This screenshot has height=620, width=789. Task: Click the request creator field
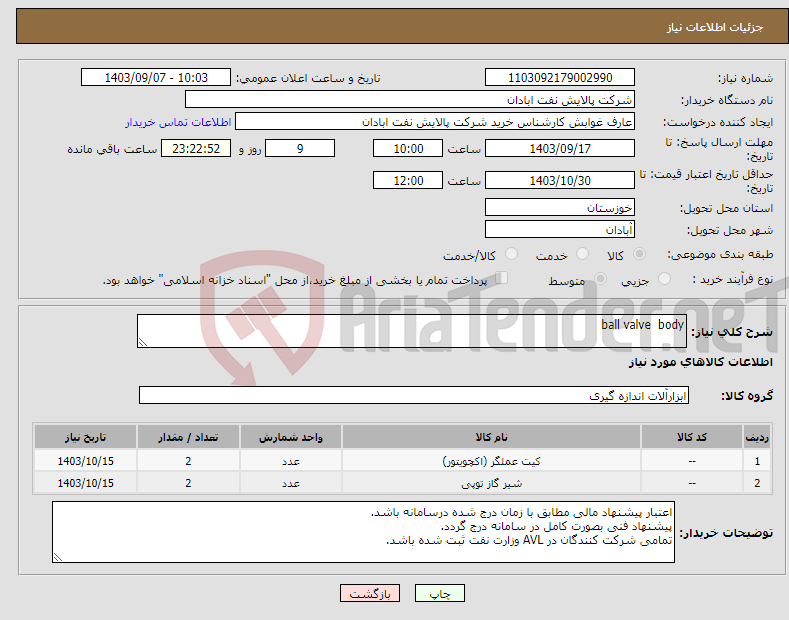(435, 122)
